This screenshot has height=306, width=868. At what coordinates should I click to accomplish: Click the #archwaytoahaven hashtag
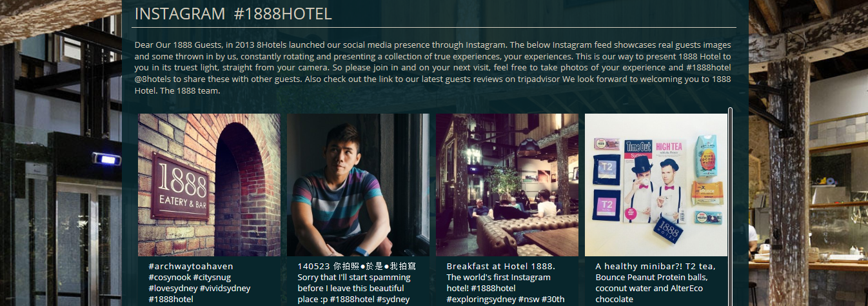[191, 266]
